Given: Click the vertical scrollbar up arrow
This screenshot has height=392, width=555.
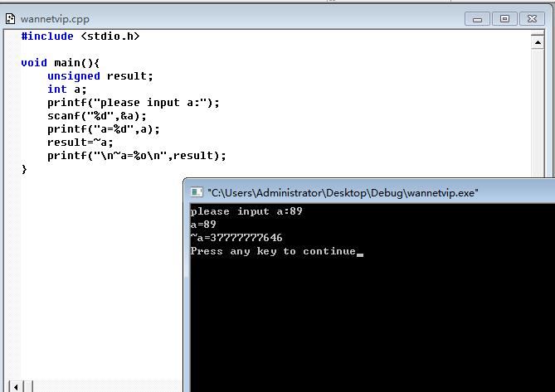Looking at the screenshot, I should (538, 42).
